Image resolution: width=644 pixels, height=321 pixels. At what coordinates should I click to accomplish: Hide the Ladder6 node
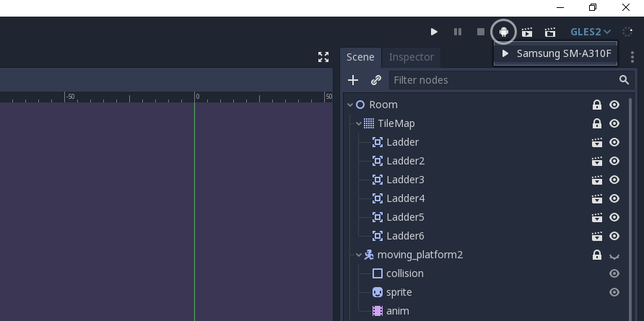coord(614,236)
